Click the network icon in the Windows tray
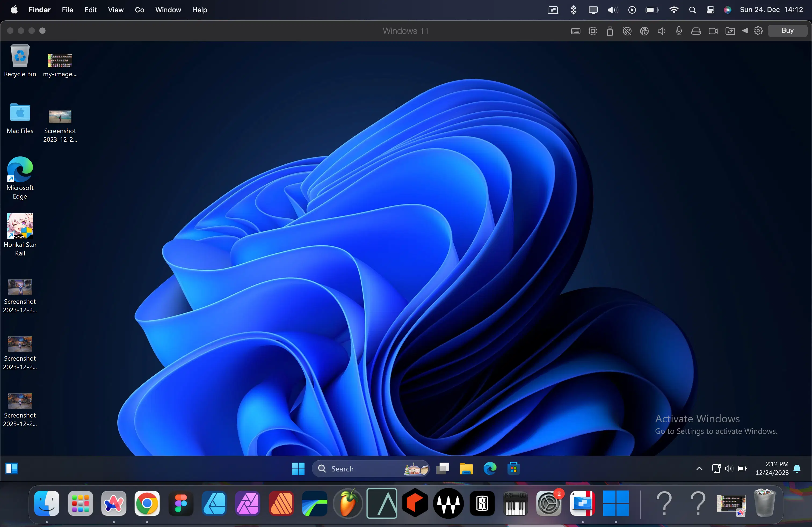Image resolution: width=812 pixels, height=527 pixels. pos(716,469)
